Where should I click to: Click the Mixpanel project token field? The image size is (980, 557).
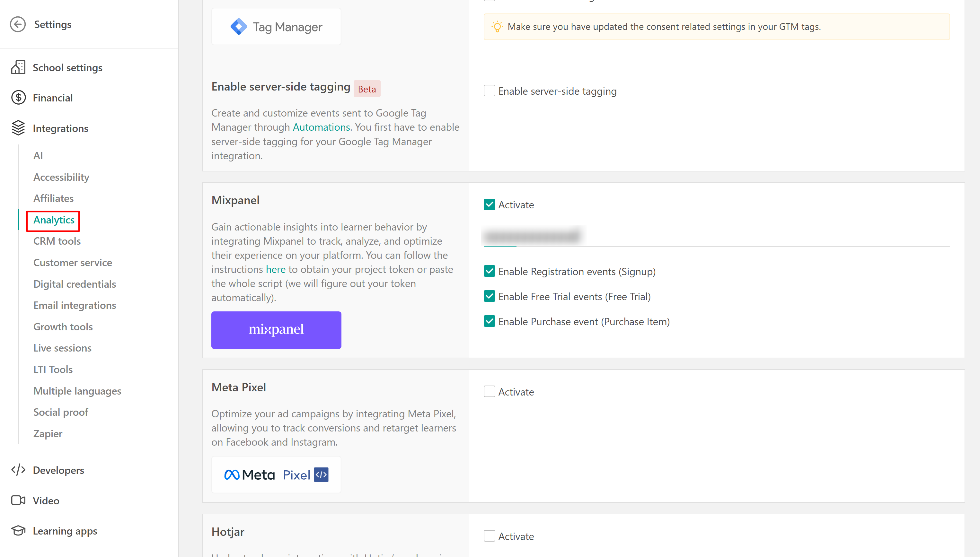716,236
